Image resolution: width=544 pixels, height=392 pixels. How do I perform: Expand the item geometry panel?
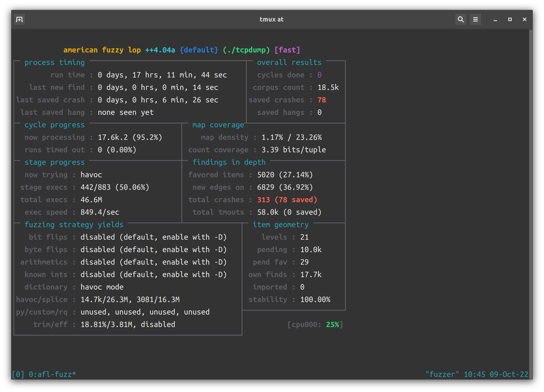pos(281,225)
